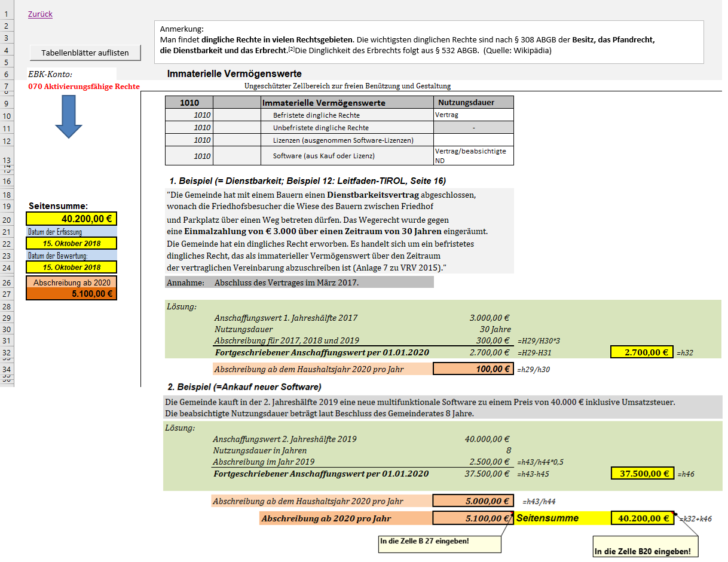
Task: Select row header 6
Action: point(7,75)
